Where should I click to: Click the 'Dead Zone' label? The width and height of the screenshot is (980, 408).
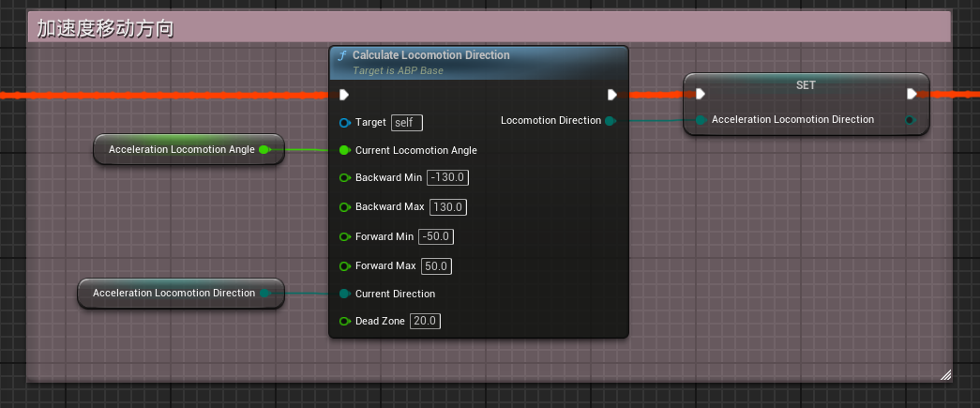coord(380,321)
